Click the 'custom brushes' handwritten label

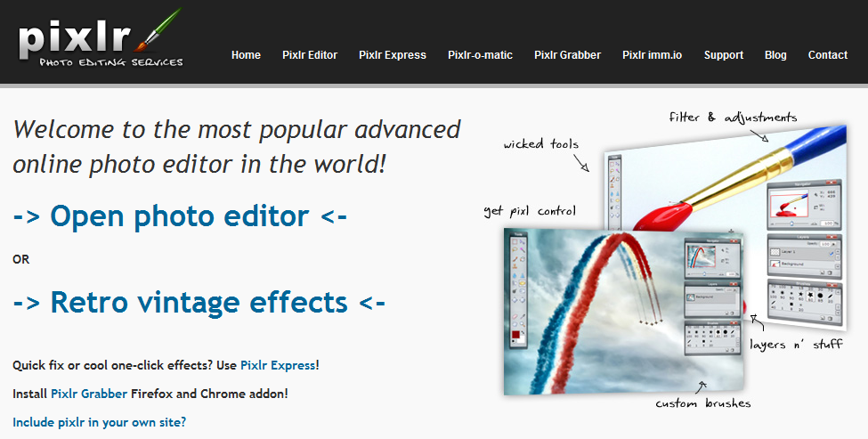pos(703,403)
